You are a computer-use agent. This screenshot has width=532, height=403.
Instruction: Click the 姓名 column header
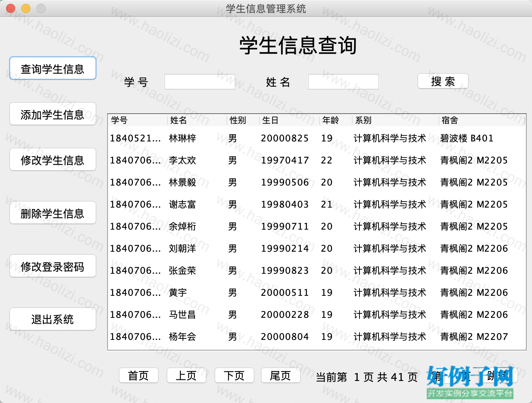tap(197, 120)
